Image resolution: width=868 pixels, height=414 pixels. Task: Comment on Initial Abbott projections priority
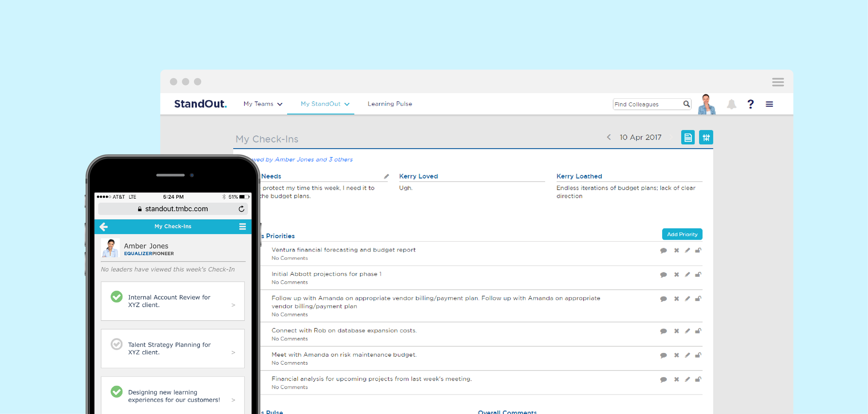point(663,275)
